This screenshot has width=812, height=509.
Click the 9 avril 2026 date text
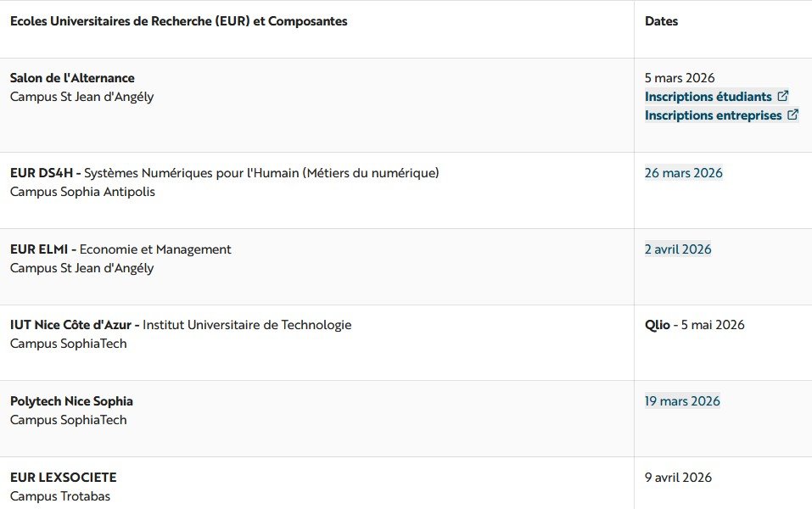678,478
